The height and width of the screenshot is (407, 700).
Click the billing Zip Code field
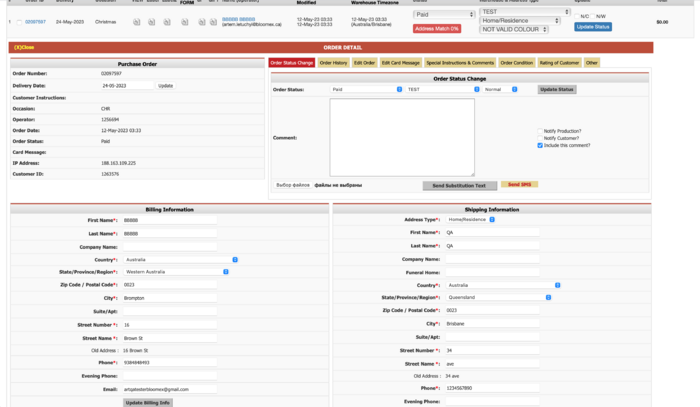pos(170,285)
